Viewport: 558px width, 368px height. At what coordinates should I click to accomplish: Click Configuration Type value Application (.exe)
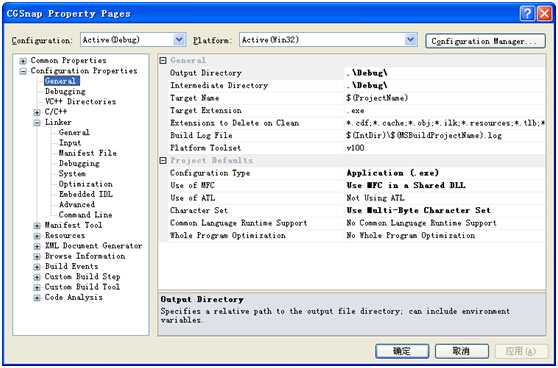coord(393,173)
